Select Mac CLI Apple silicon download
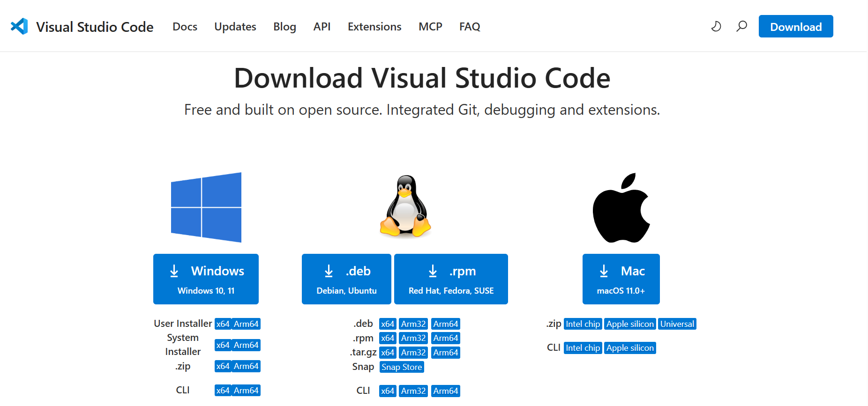Image resolution: width=868 pixels, height=406 pixels. (x=630, y=348)
